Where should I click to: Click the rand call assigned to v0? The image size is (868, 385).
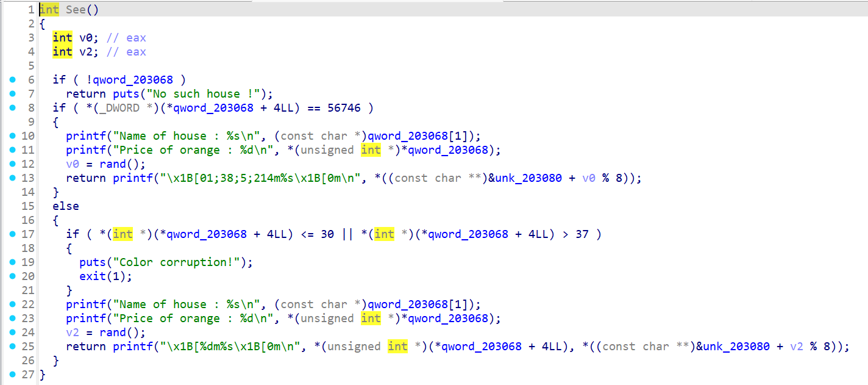click(112, 164)
